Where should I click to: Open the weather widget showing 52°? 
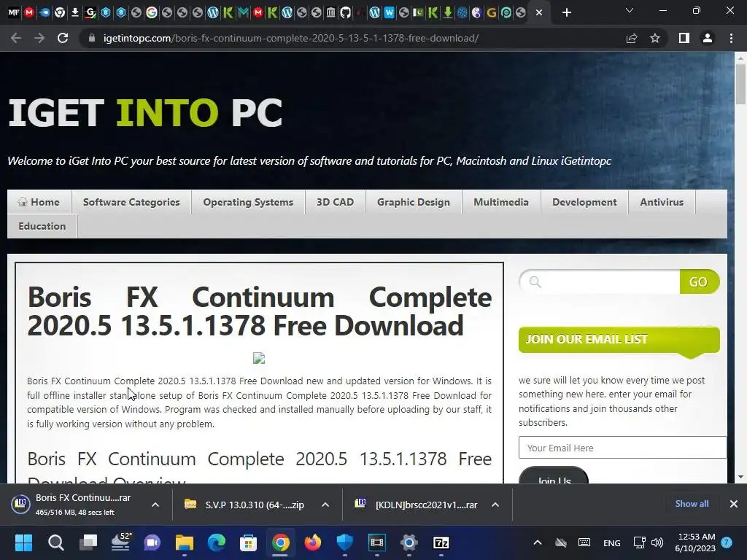click(120, 542)
